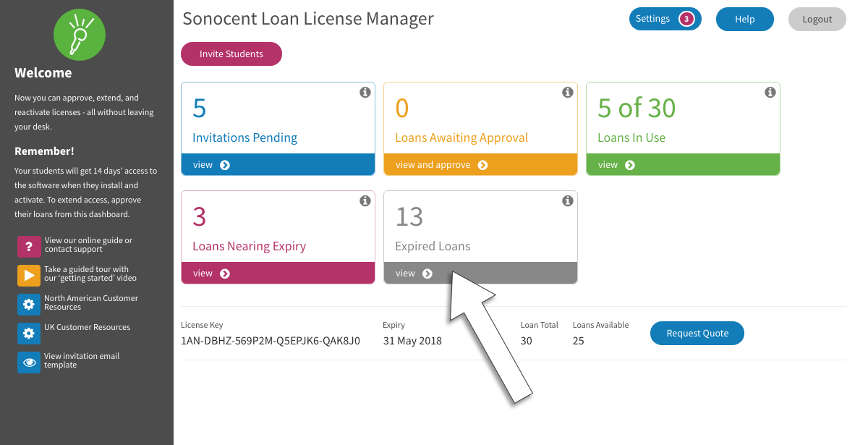Viewport: 868px width, 445px height.
Task: Click the 'Expired Loans' card title
Action: tap(433, 246)
